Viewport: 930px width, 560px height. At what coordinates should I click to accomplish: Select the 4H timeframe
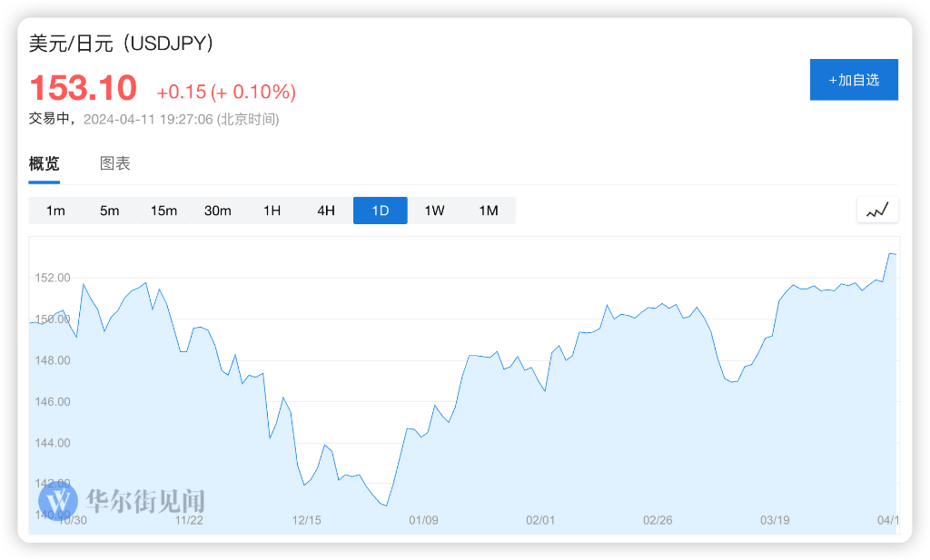coord(326,211)
